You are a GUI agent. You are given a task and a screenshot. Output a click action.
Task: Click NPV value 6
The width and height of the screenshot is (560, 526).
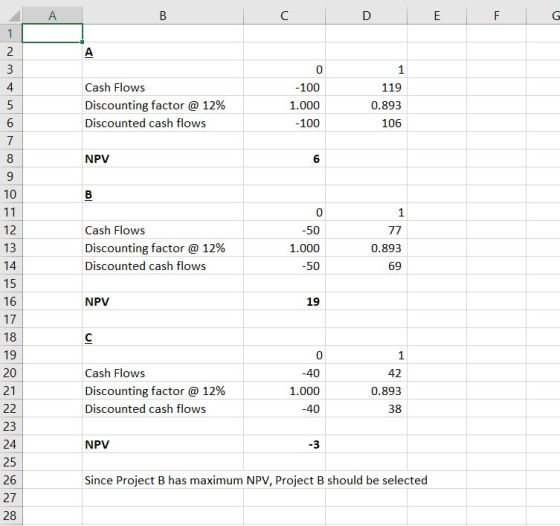284,159
